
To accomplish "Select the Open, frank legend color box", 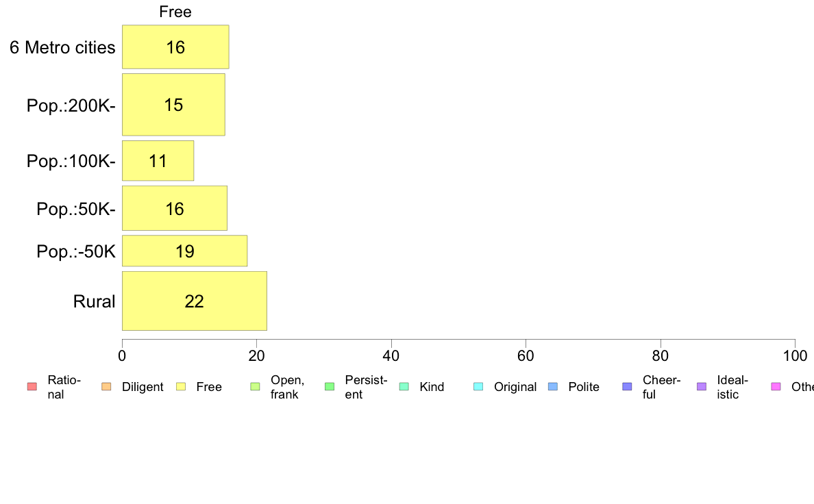I will coord(255,387).
